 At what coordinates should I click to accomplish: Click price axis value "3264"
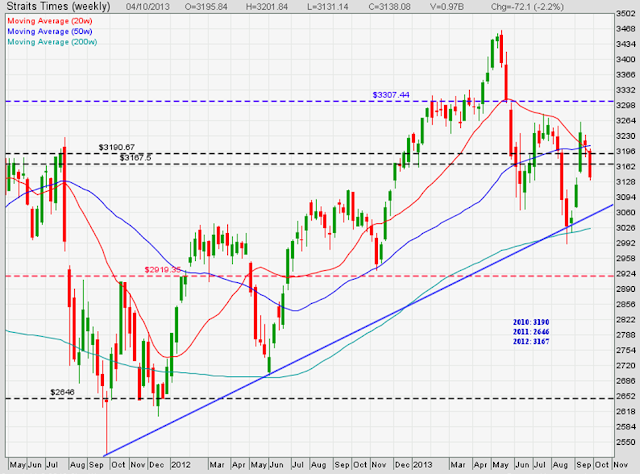(625, 120)
